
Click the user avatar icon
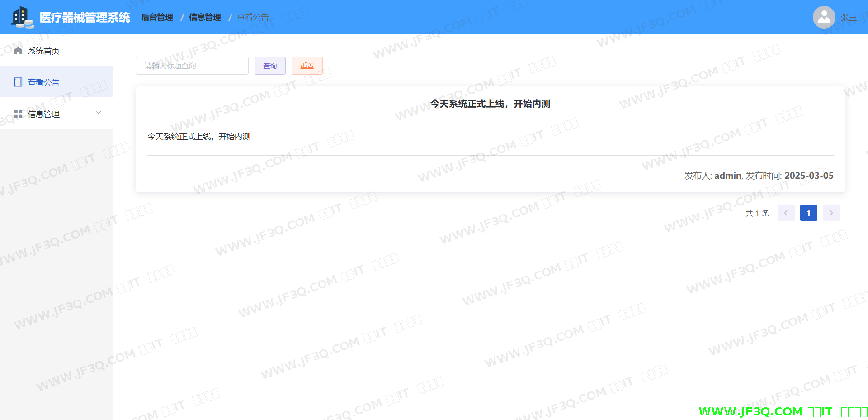(824, 17)
